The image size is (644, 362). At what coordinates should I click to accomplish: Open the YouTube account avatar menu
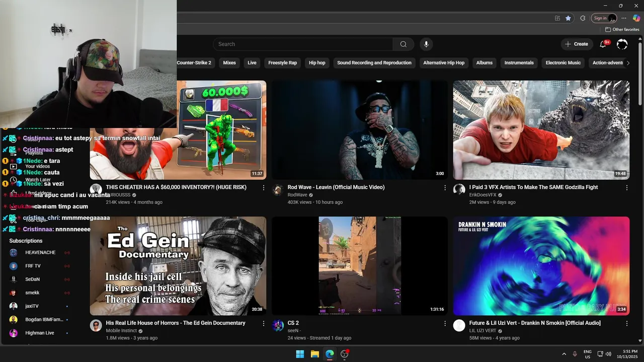click(x=622, y=44)
